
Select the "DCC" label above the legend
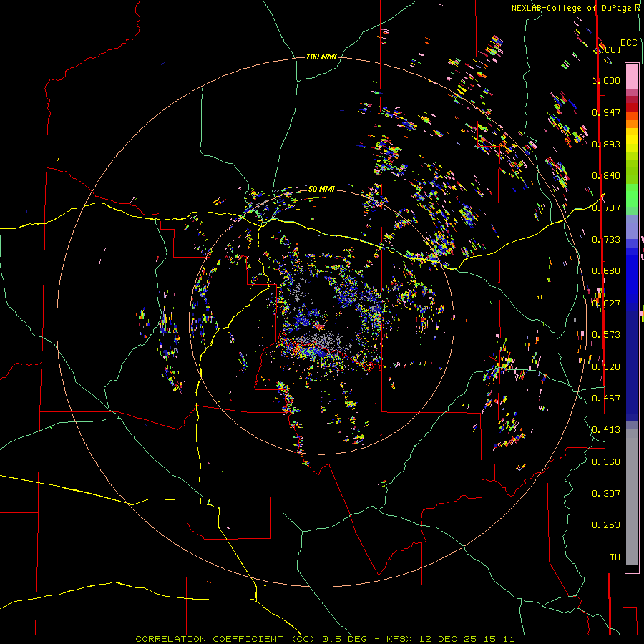point(628,43)
